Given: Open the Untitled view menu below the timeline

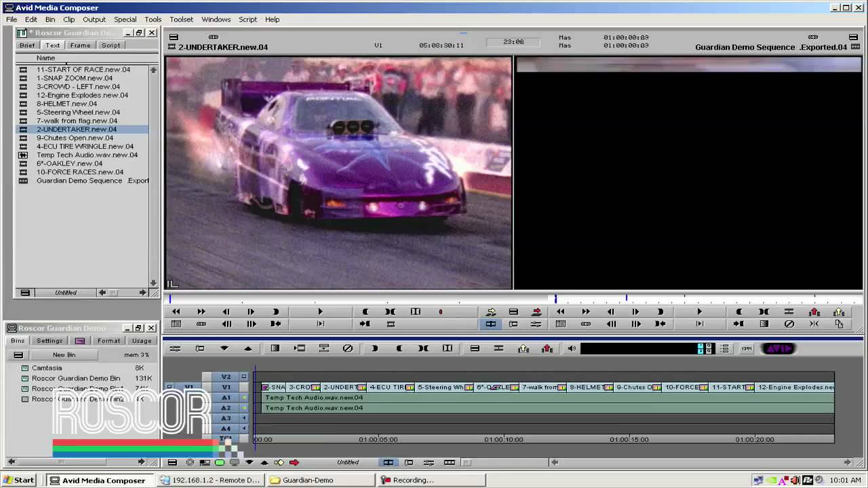Looking at the screenshot, I should coord(348,462).
